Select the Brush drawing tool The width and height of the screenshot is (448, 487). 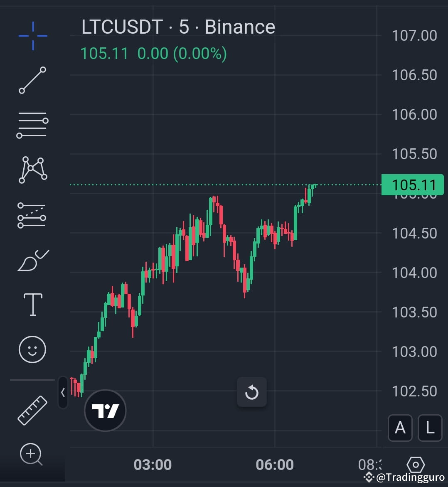coord(32,260)
